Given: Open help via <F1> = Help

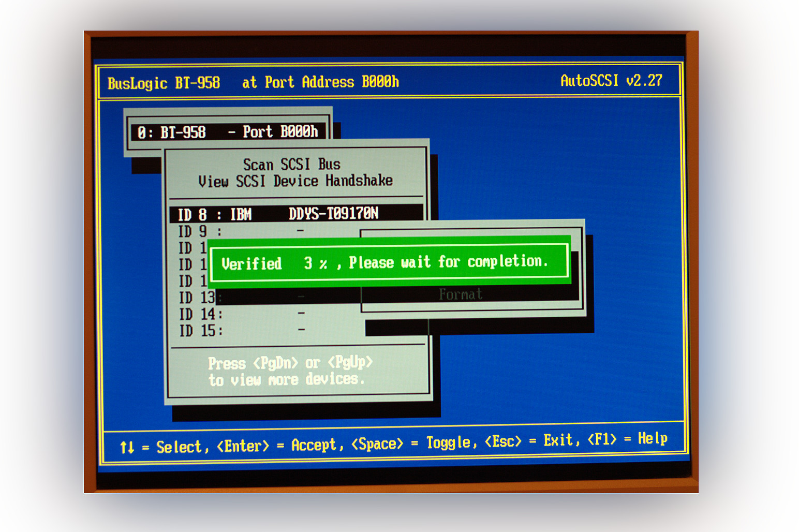Looking at the screenshot, I should [x=628, y=439].
